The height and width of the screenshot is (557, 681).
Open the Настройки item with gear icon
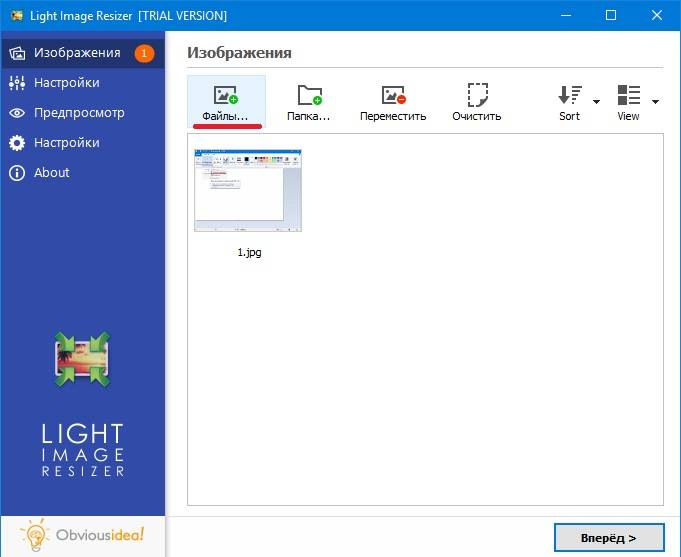[66, 143]
